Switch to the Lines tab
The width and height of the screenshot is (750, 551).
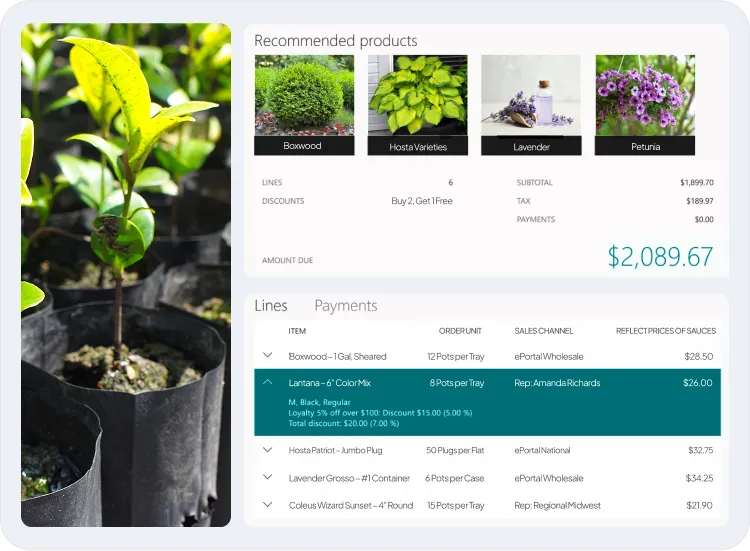271,306
